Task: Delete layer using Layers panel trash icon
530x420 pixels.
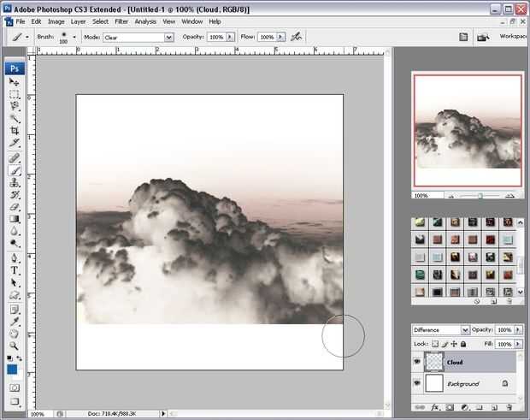Action: pyautogui.click(x=509, y=407)
